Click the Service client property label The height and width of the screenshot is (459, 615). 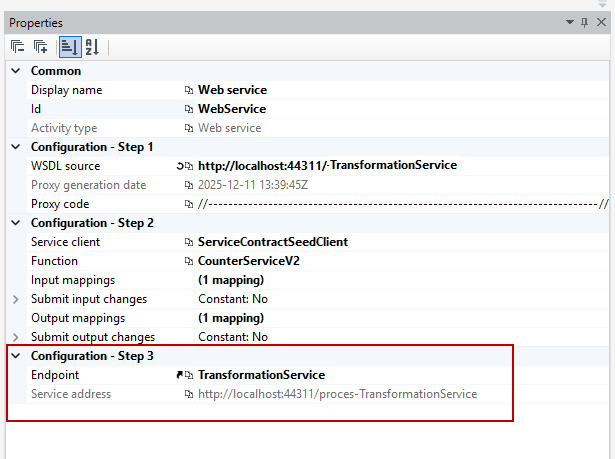click(x=66, y=242)
